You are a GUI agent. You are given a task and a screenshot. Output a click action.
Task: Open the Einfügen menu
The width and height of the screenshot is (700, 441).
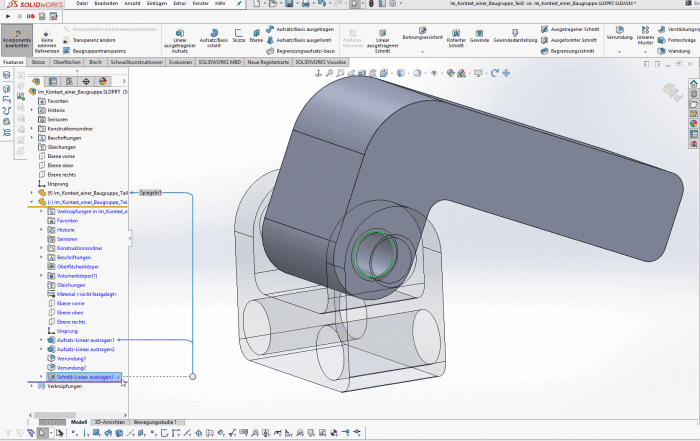click(157, 4)
